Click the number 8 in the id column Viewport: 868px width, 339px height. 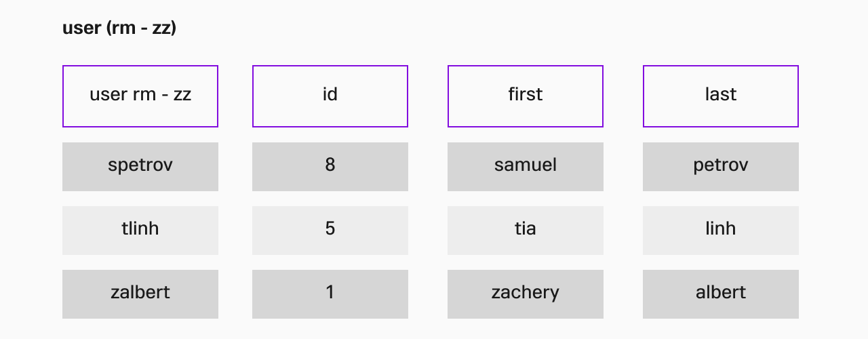pyautogui.click(x=330, y=165)
